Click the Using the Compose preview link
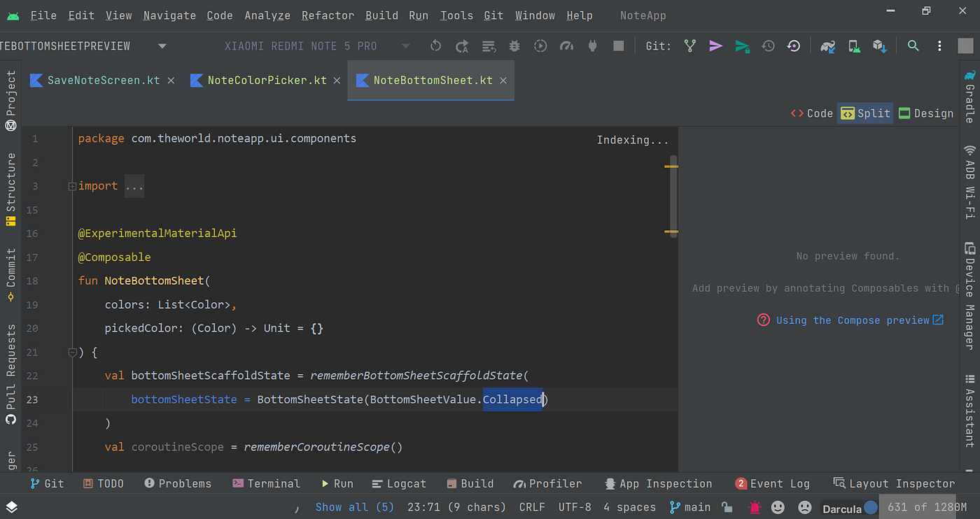 853,320
